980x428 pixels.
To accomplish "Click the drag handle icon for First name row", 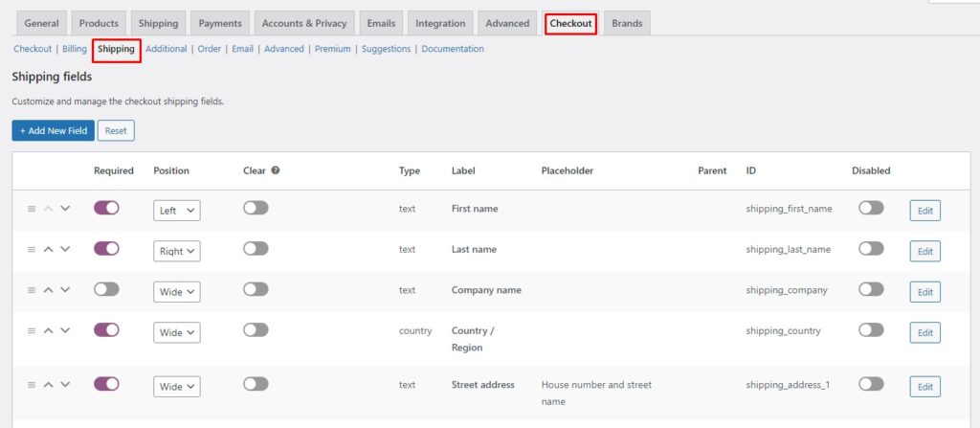I will (32, 209).
